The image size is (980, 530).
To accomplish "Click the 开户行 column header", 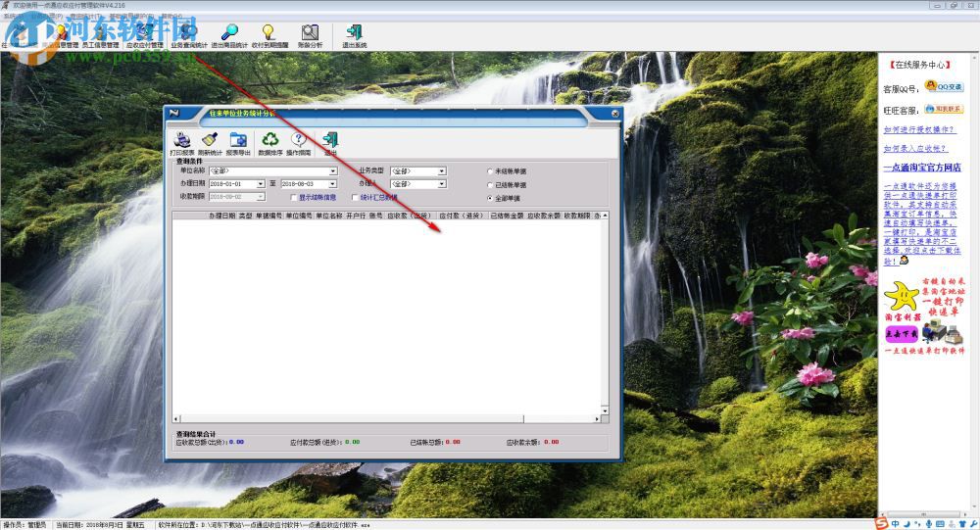I will point(356,215).
